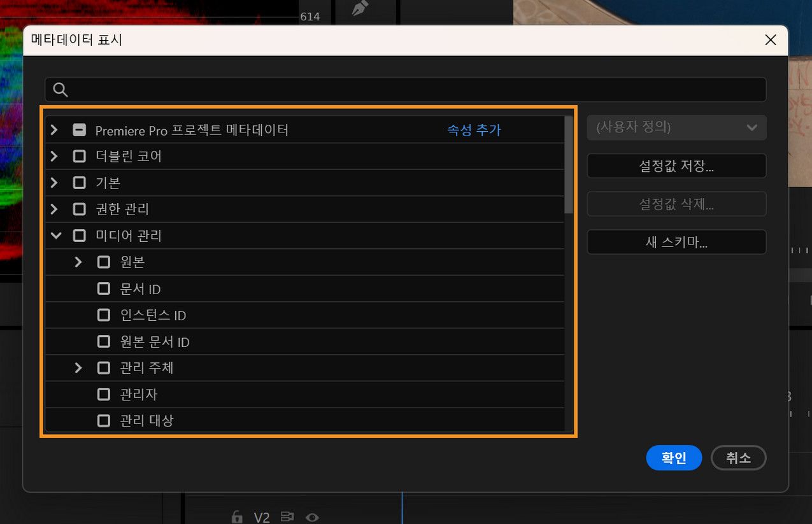Screen dimensions: 812x524
Task: Click the 설정값 저장 button
Action: coord(676,166)
